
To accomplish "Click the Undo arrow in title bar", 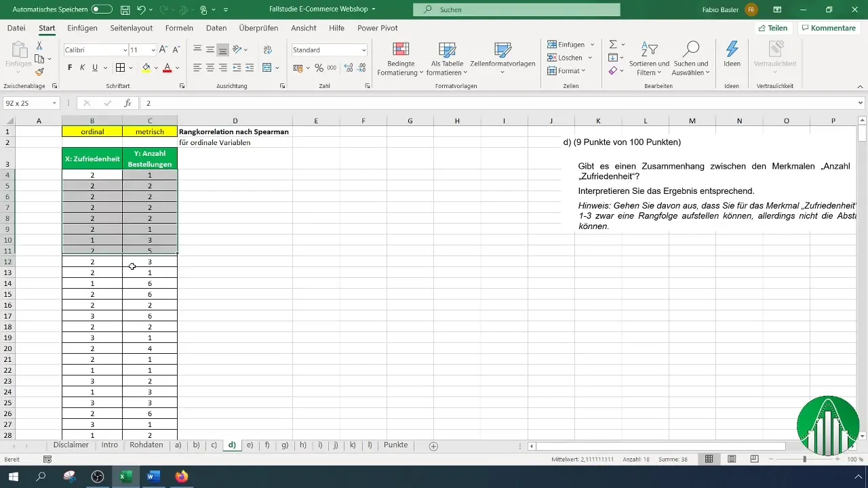I will 141,10.
